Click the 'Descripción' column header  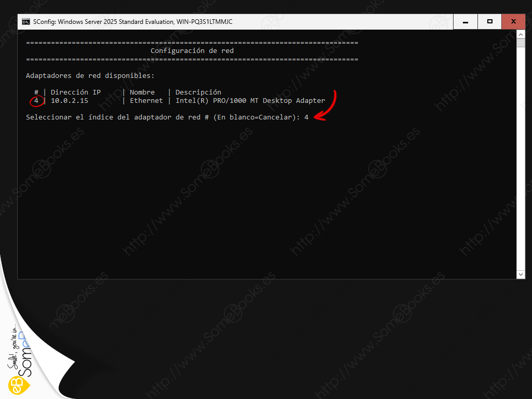click(x=198, y=92)
